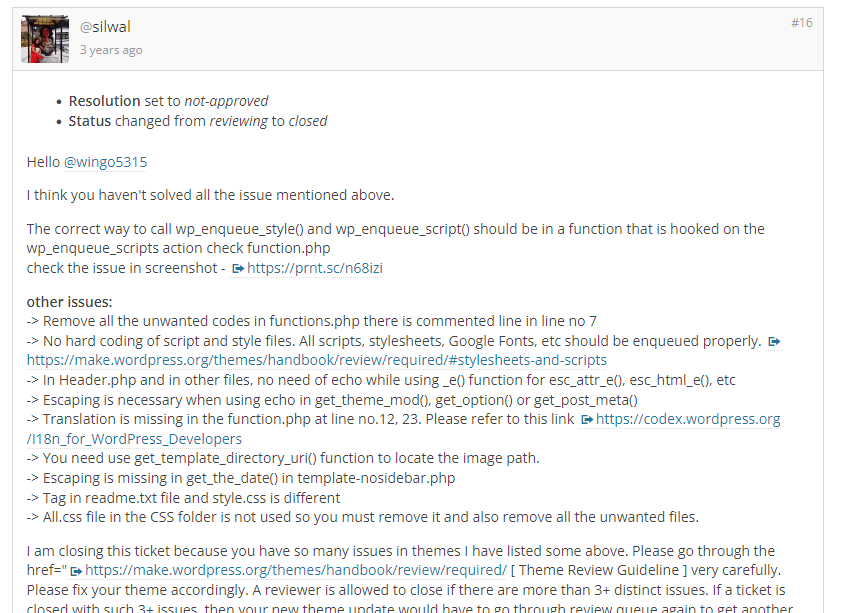Screen dimensions: 845x613
Task: Click external-link icon after 'enqueued properly.'
Action: point(774,341)
